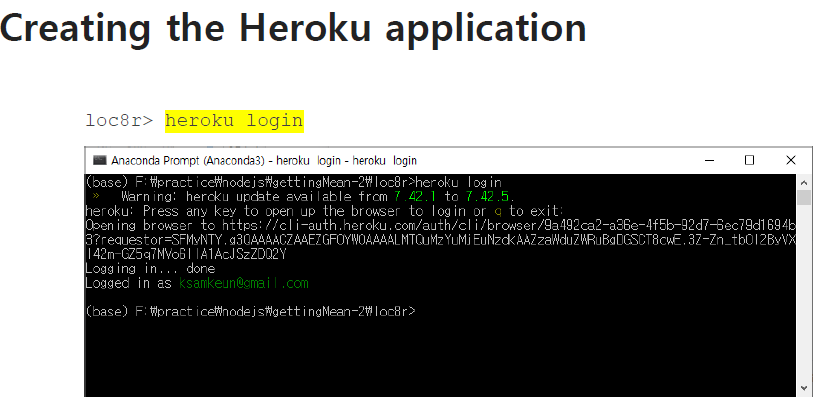Click the 'Creating the Heroku application' heading
Screen dimensions: 814x406
[x=293, y=29]
